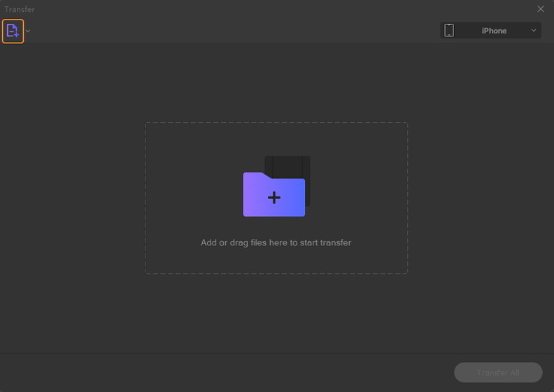Click the phone device icon
The height and width of the screenshot is (392, 554).
(x=449, y=30)
